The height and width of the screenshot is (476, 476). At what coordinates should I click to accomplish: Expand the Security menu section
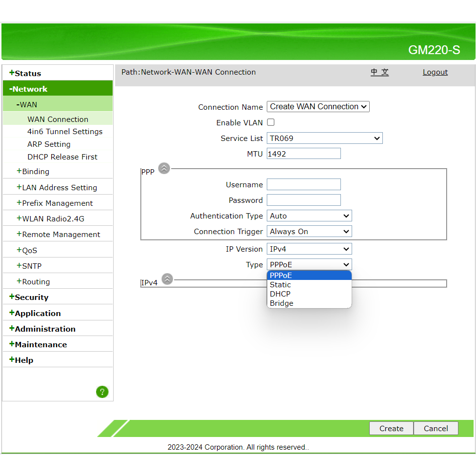point(31,297)
